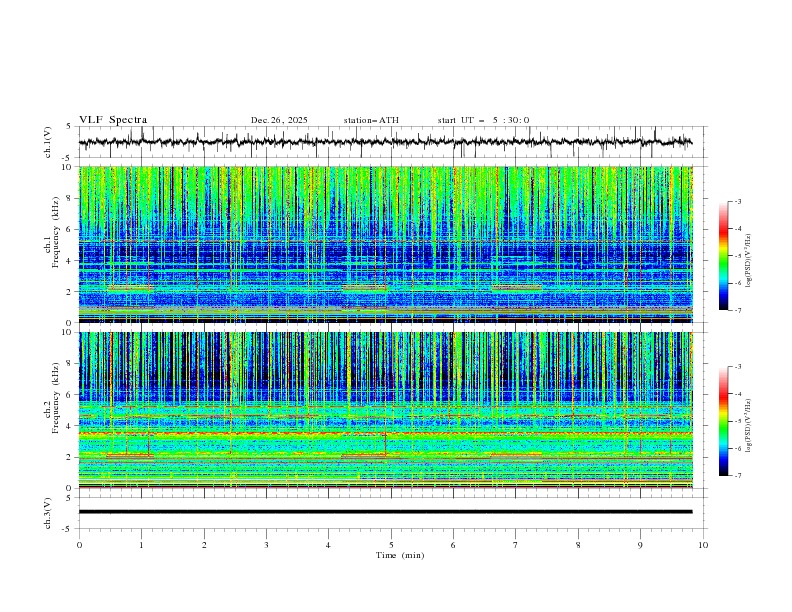
Task: Click the Dec.26, 2025 date label
Action: pos(279,120)
